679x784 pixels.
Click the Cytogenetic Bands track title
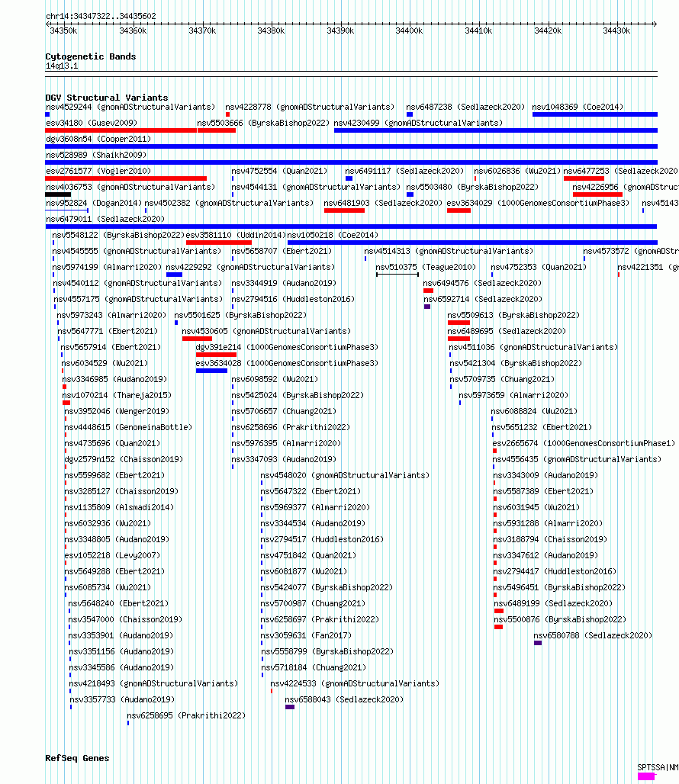[x=91, y=56]
